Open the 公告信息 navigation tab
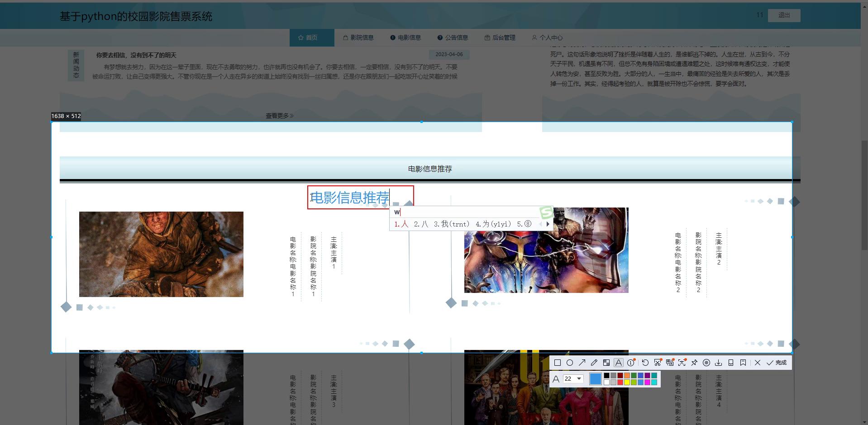This screenshot has width=868, height=425. 453,38
